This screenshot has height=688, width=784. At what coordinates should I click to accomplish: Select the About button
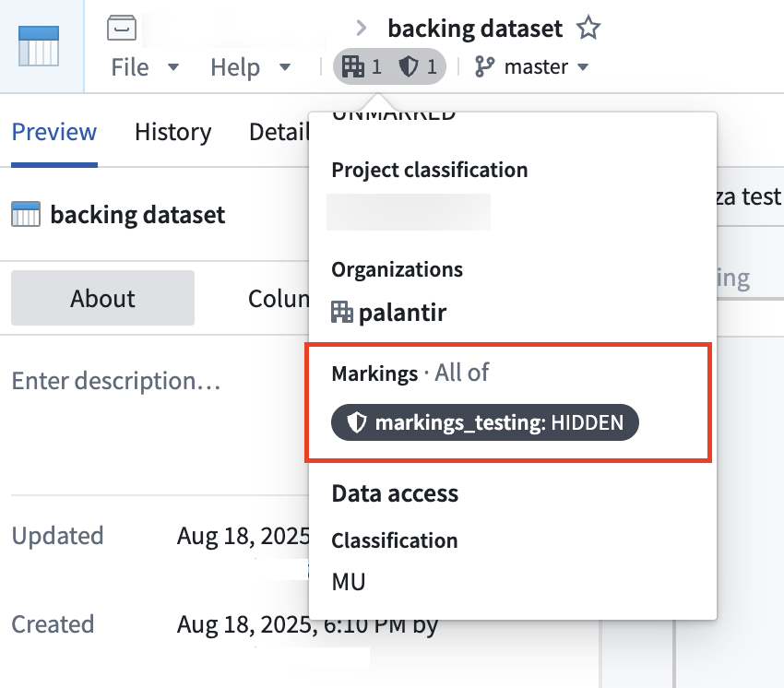click(102, 298)
